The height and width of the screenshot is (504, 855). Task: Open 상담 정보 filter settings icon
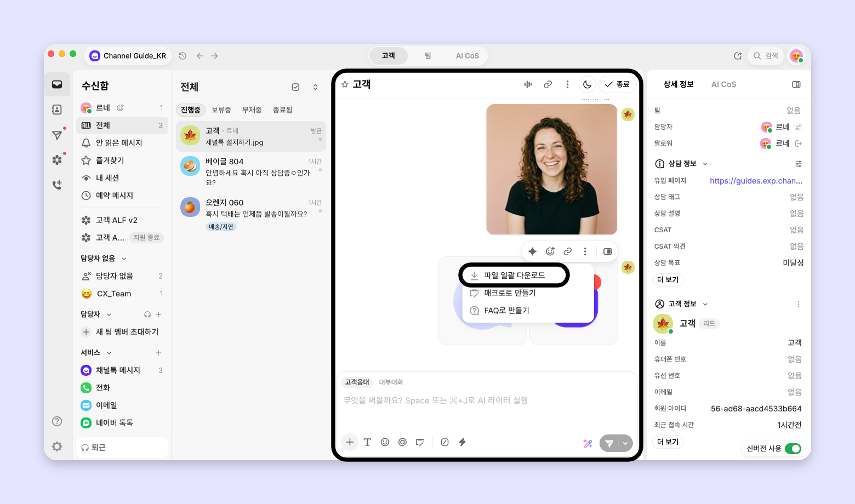click(x=799, y=164)
